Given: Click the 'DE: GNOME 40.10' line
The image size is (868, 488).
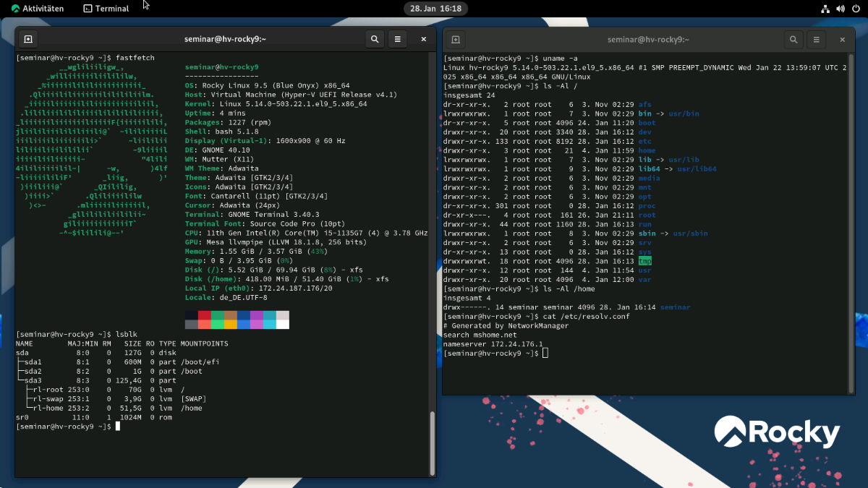Looking at the screenshot, I should pyautogui.click(x=216, y=150).
